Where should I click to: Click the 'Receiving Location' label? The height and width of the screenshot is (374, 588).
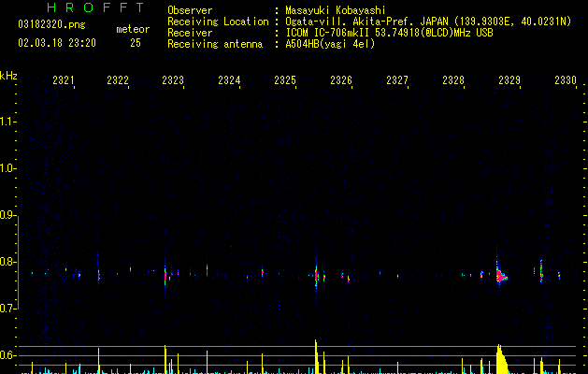(218, 22)
